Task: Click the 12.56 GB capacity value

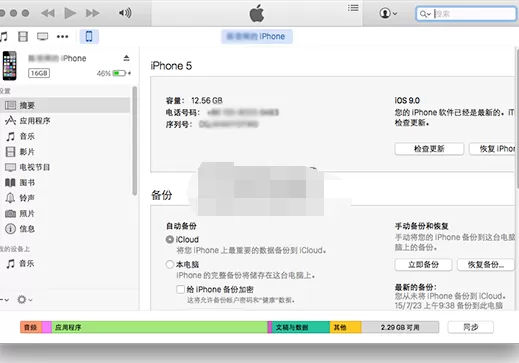Action: [207, 100]
